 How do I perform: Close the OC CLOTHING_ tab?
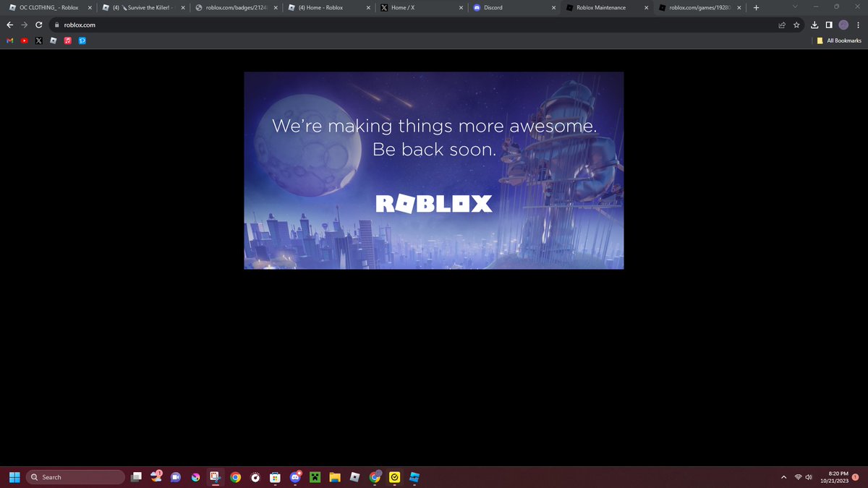pyautogui.click(x=89, y=8)
